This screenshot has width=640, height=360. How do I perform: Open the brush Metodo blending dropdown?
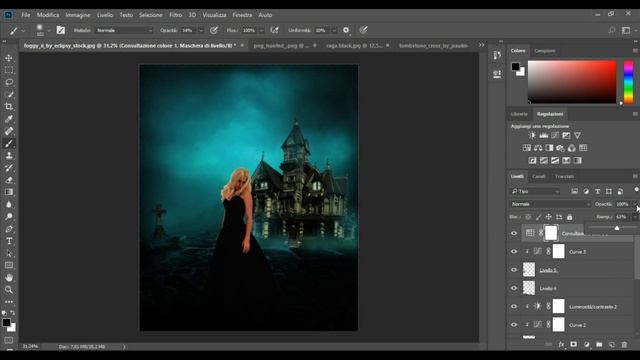124,31
